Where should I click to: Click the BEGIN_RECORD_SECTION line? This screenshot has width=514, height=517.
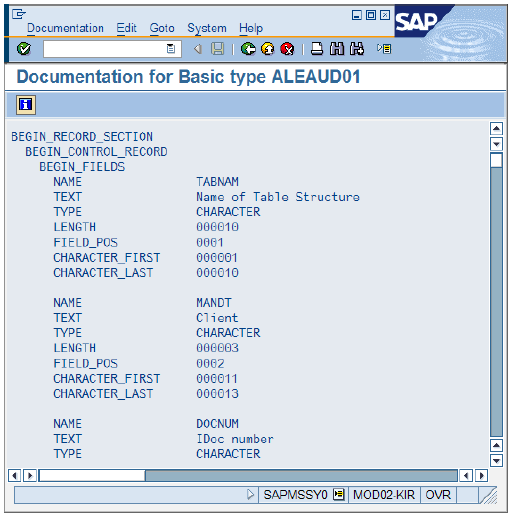tap(82, 137)
